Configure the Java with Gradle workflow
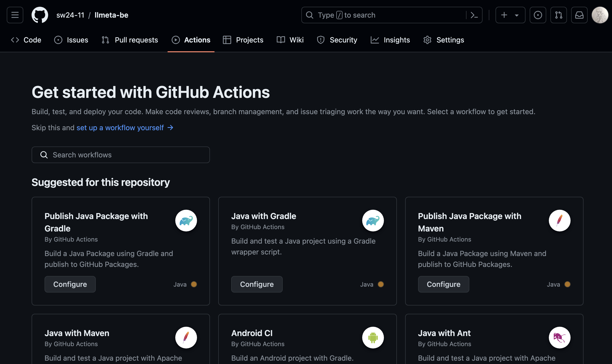Image resolution: width=612 pixels, height=364 pixels. (257, 284)
